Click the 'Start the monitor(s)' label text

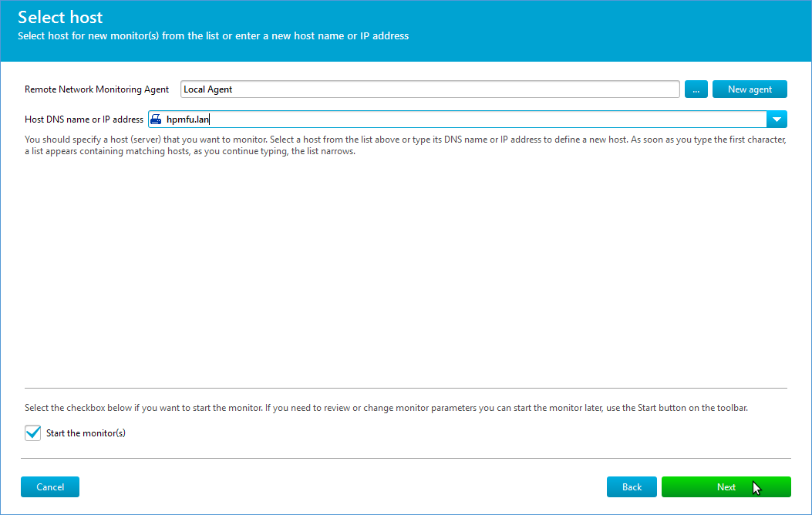pos(86,433)
